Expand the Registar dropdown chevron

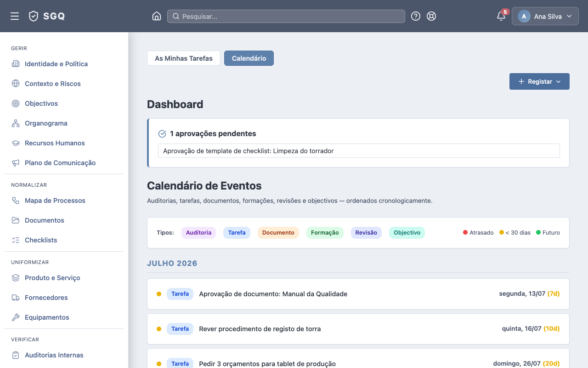[x=559, y=81]
